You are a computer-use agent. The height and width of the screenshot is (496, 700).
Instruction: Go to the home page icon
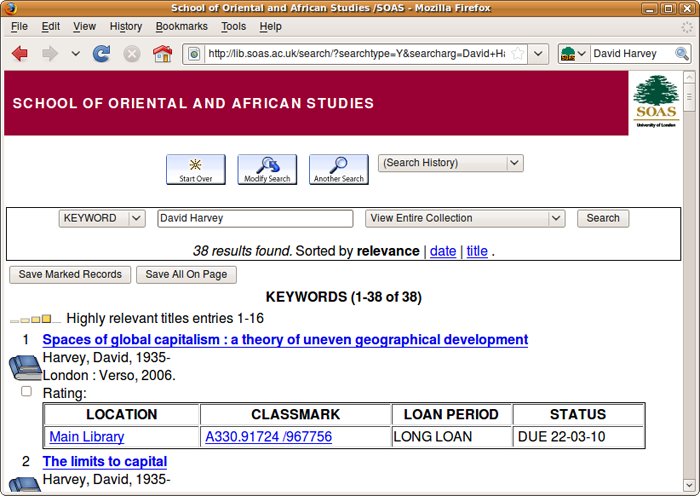pos(162,54)
